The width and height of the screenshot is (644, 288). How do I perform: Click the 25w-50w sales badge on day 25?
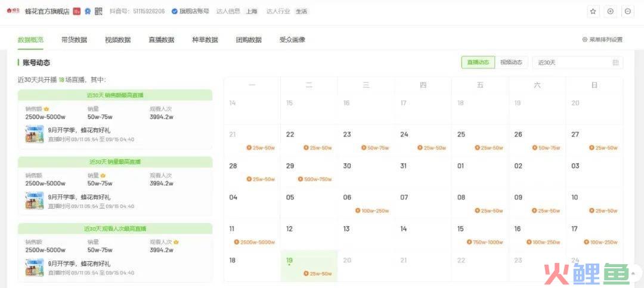[489, 147]
